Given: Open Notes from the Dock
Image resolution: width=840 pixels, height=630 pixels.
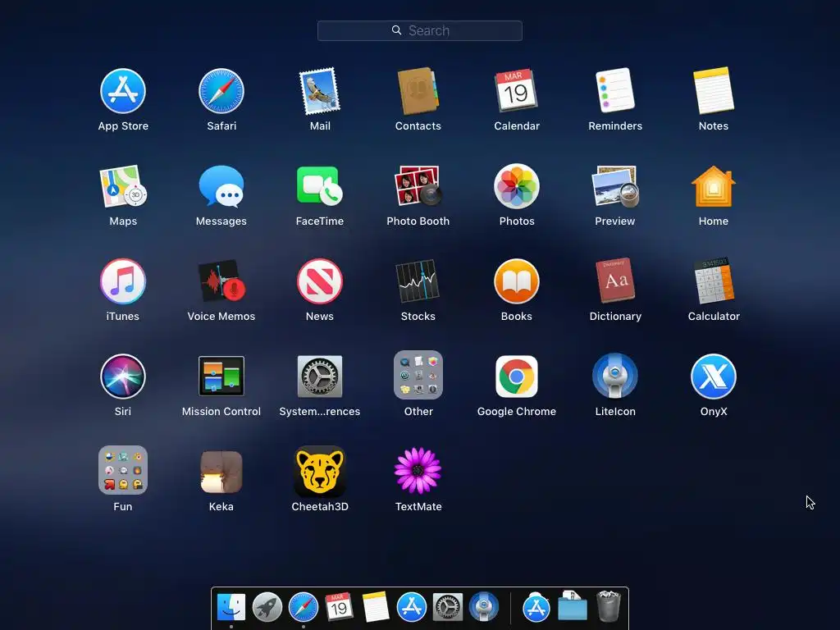Looking at the screenshot, I should [375, 608].
